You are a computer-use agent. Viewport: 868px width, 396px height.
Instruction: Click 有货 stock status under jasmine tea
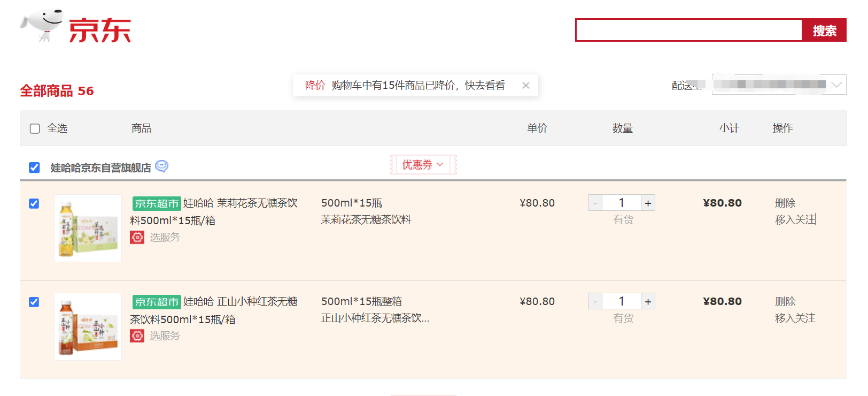point(623,219)
